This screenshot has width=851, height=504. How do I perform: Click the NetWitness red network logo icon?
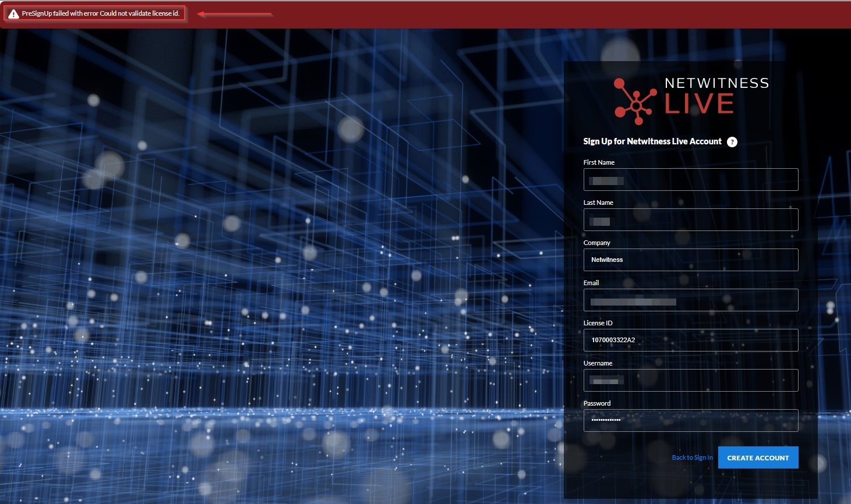click(x=634, y=102)
